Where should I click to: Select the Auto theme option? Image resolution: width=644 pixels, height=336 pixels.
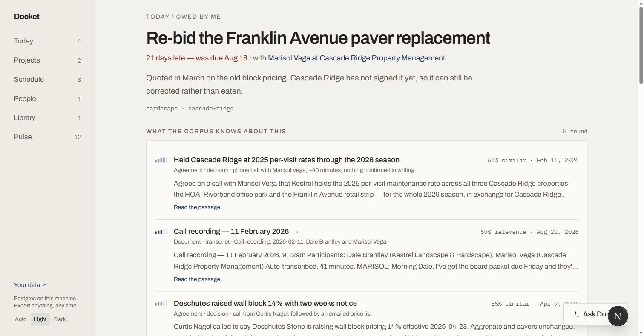(x=20, y=319)
